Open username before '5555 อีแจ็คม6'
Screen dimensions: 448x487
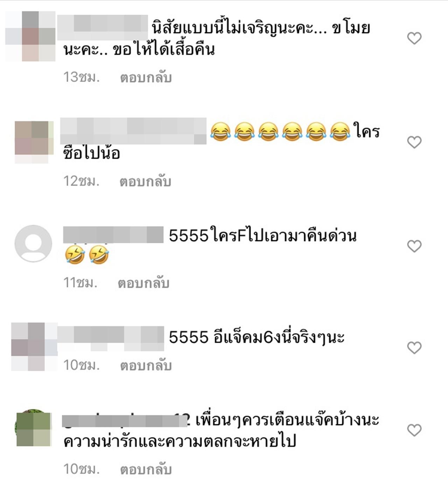pos(111,338)
